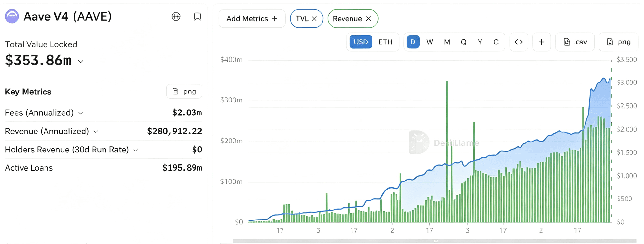This screenshot has width=644, height=244.
Task: Select the daily (D) interval
Action: click(413, 42)
